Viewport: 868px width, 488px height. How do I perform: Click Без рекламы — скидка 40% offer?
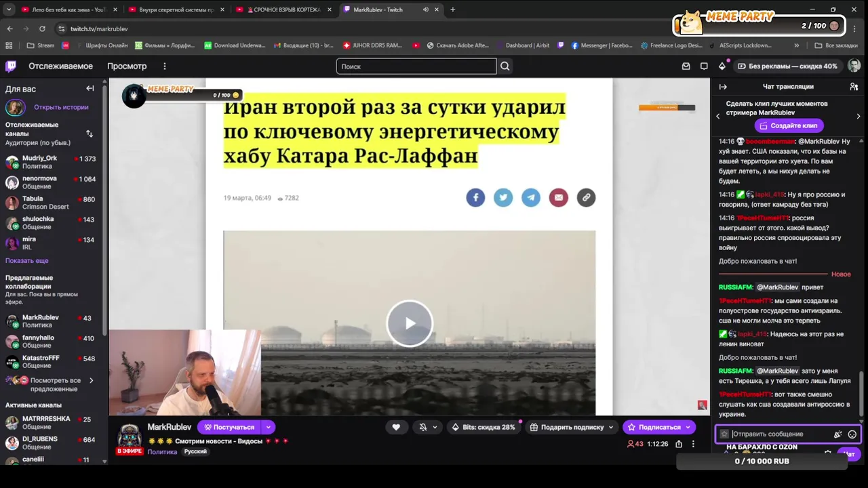point(787,66)
